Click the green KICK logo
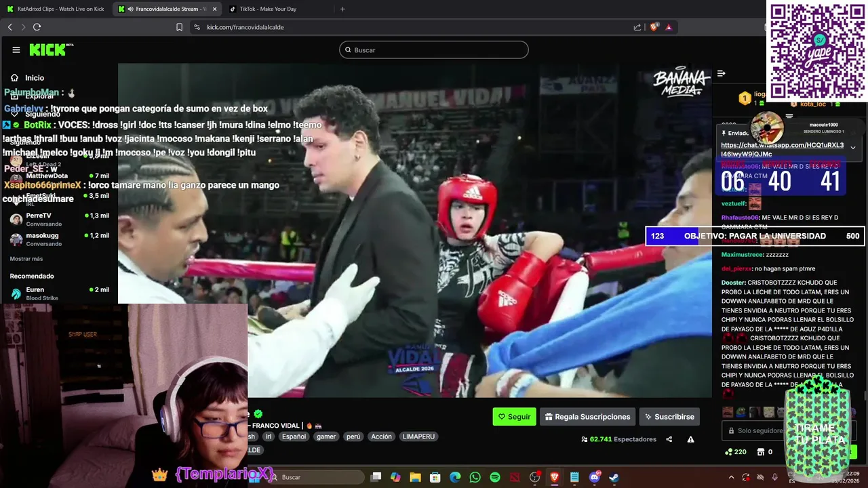The height and width of the screenshot is (488, 868). (51, 49)
